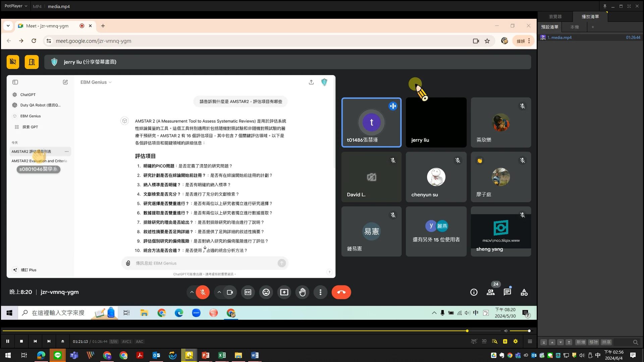Image resolution: width=644 pixels, height=362 pixels.
Task: Open the PotPlayer main menu hamburger
Action: (x=530, y=341)
